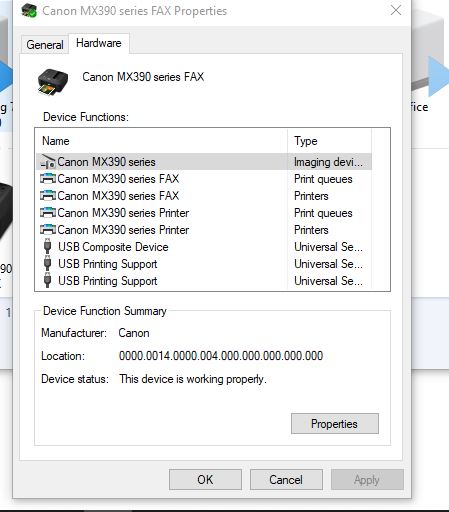Select the USB Composite Device row
Viewport: 449px width, 512px height.
click(x=204, y=247)
